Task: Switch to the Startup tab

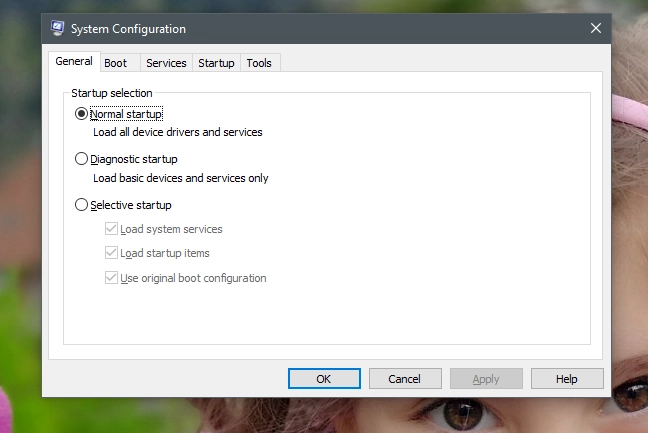Action: coord(216,63)
